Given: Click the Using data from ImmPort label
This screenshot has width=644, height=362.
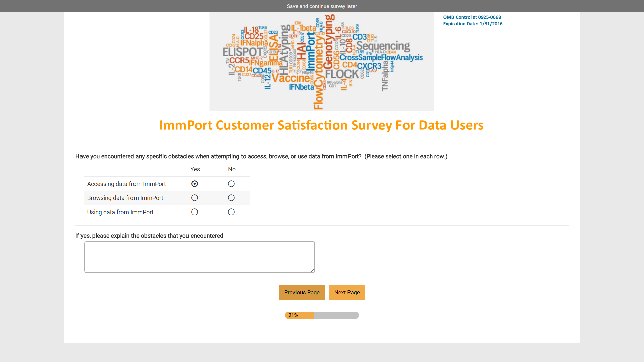Looking at the screenshot, I should pos(120,212).
